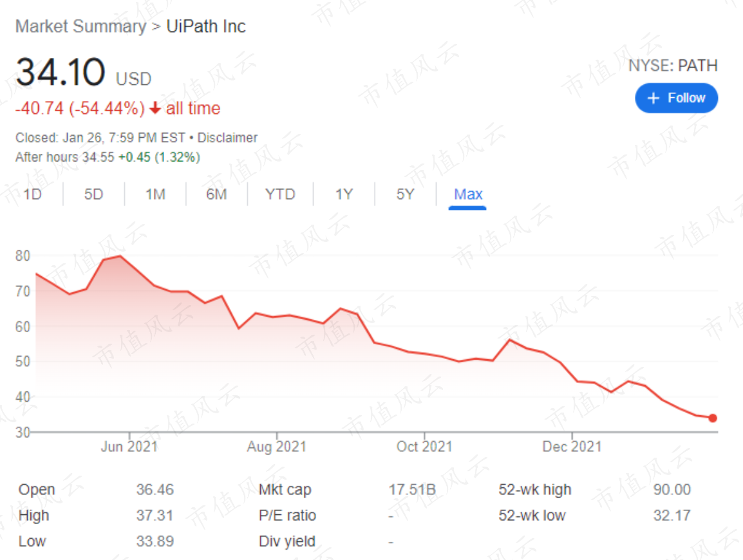743x560 pixels.
Task: Switch to the 1M range tab
Action: click(x=155, y=194)
